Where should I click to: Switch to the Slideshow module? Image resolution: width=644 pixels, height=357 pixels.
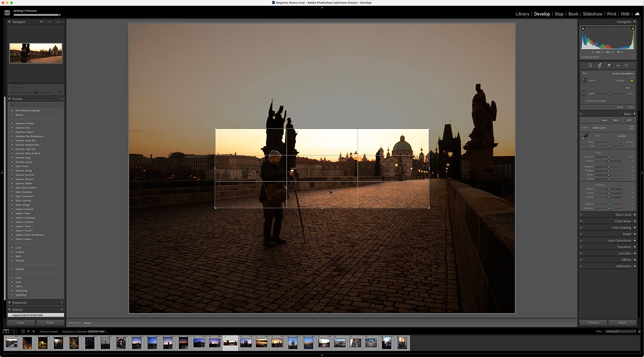[592, 14]
